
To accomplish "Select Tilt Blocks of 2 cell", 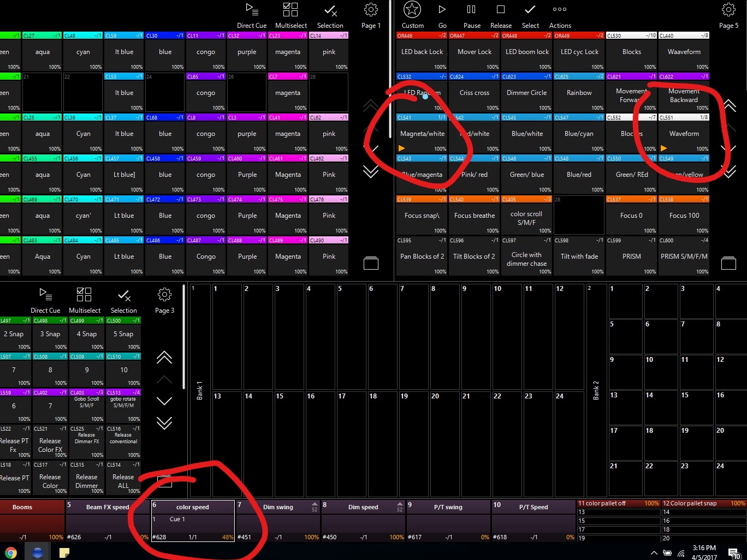I will pos(474,256).
